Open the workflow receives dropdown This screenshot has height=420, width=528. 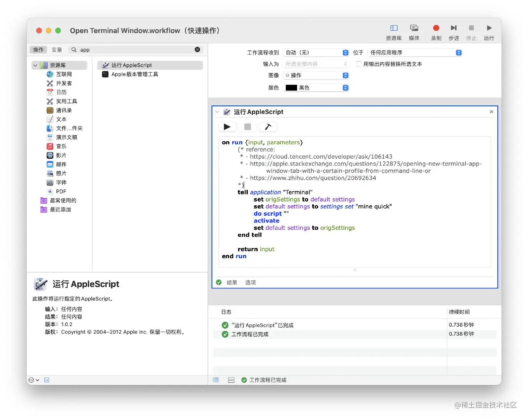pos(316,52)
